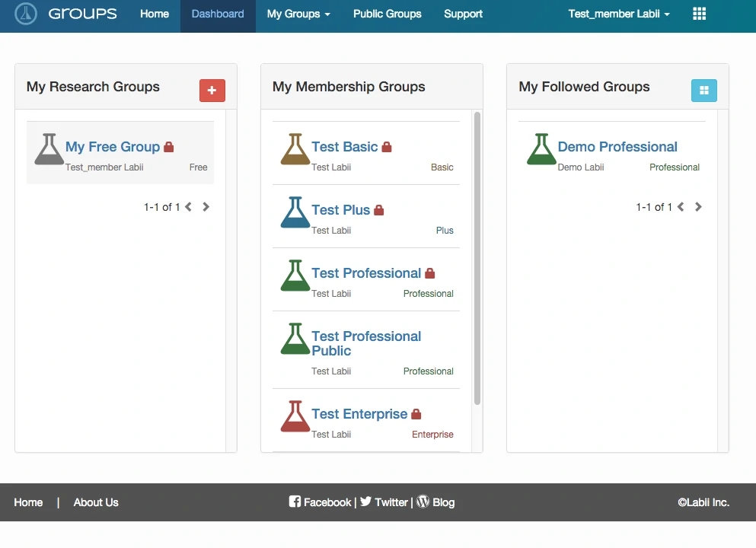Toggle grid view in My Followed Groups

[x=703, y=90]
